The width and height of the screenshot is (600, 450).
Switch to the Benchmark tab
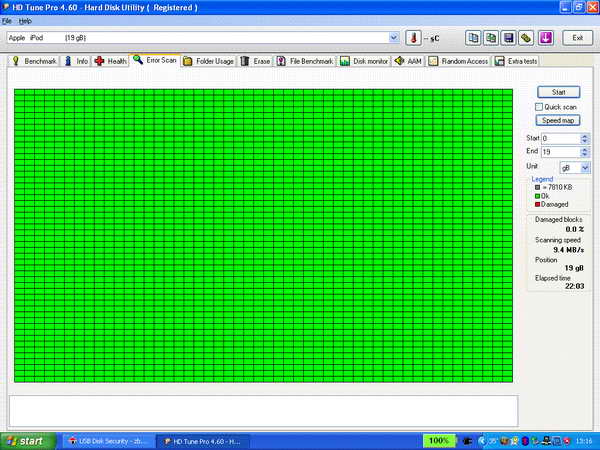(x=34, y=61)
